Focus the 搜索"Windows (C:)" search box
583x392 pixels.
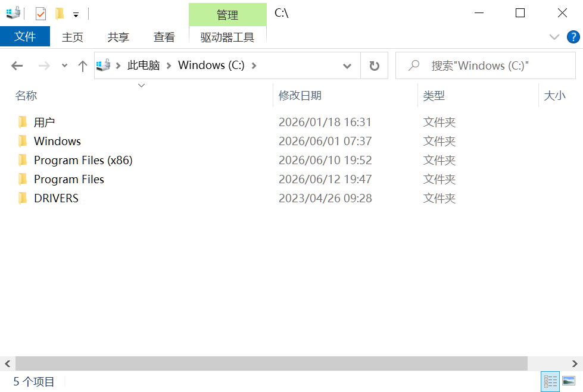coord(485,65)
